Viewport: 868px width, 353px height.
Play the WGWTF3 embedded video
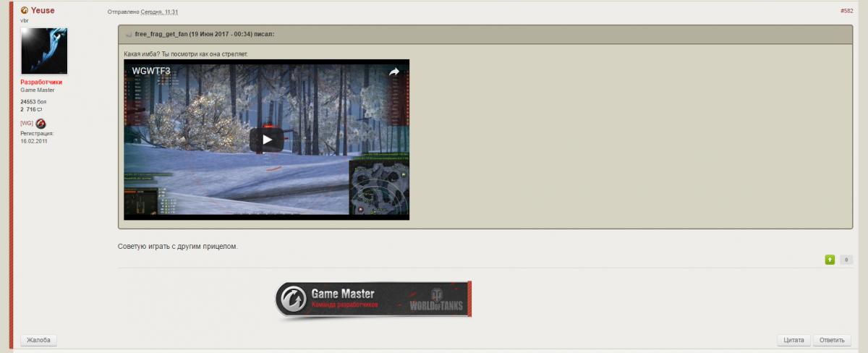pyautogui.click(x=266, y=140)
